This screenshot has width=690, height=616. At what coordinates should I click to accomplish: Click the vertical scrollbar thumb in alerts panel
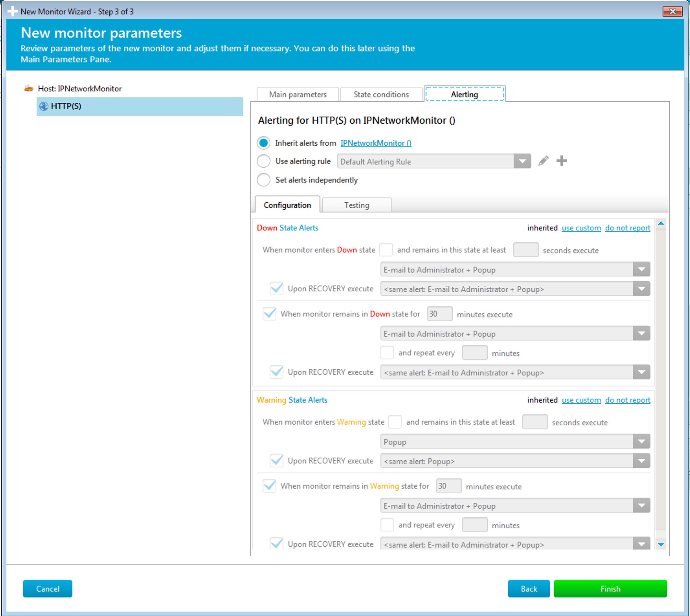pyautogui.click(x=661, y=379)
